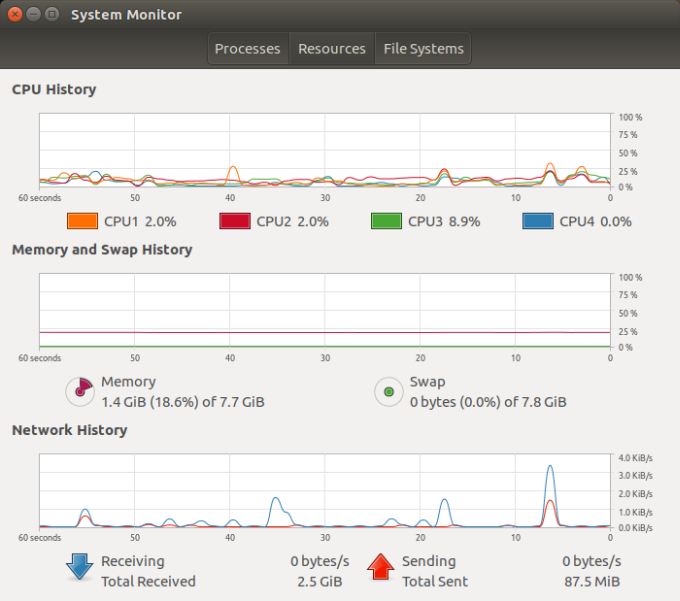
Task: Open the File Systems tab
Action: point(423,49)
